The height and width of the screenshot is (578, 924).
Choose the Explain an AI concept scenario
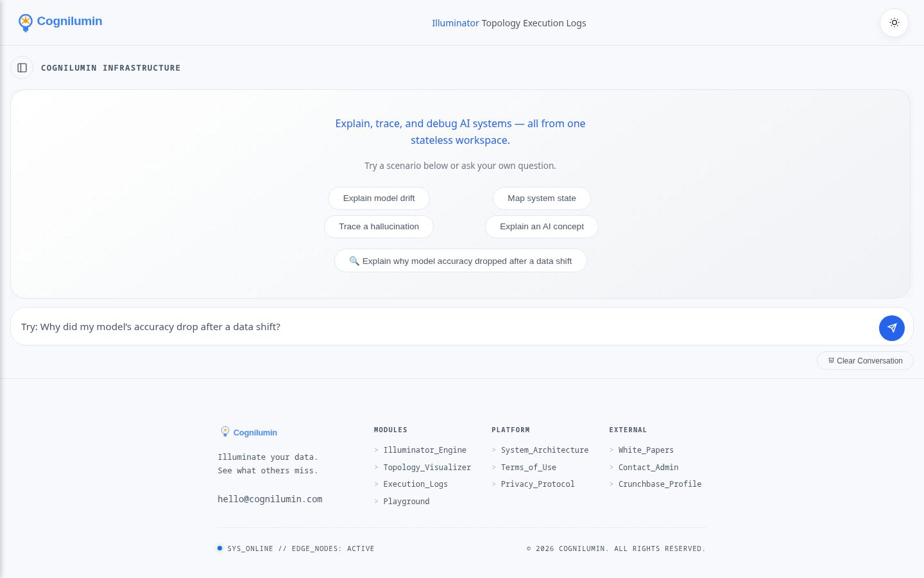tap(542, 227)
